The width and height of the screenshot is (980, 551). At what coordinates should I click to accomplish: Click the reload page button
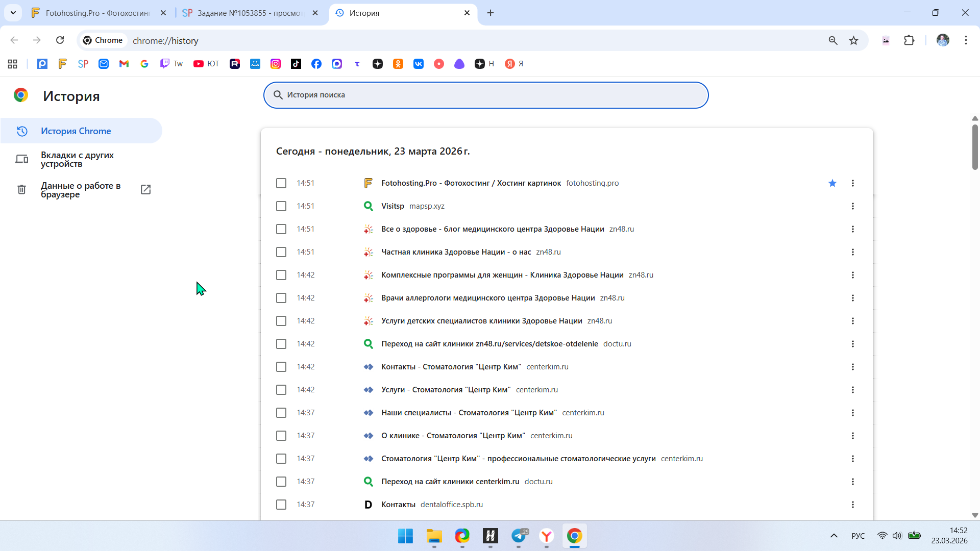point(60,40)
